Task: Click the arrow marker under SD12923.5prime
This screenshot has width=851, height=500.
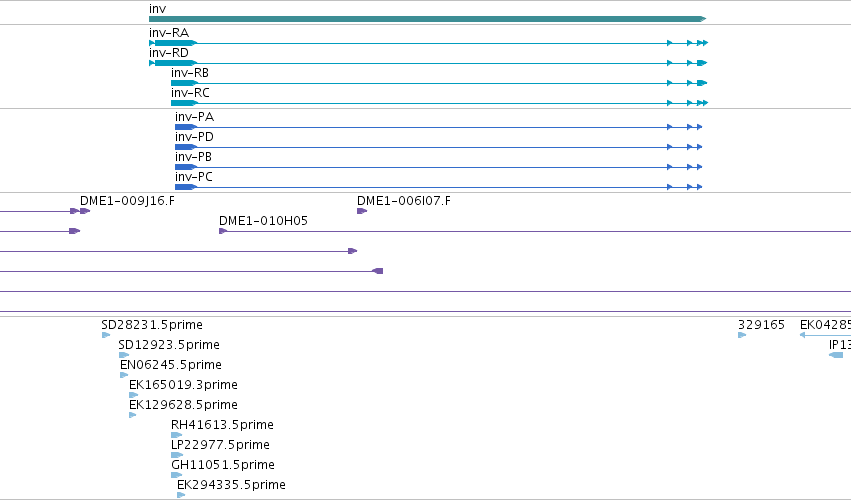Action: (x=124, y=355)
